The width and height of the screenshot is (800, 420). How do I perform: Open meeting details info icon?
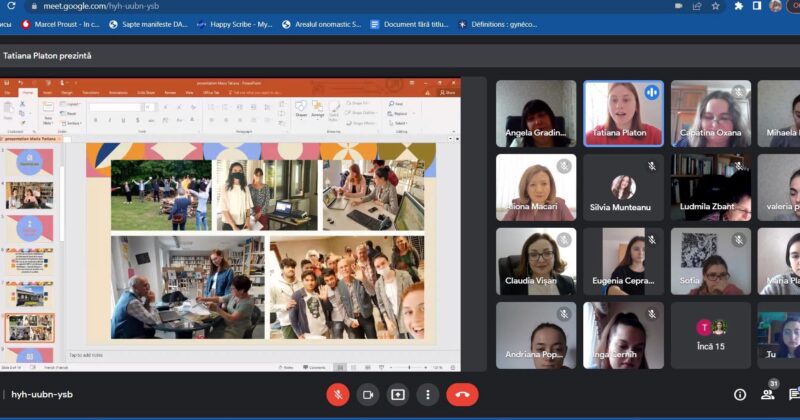point(740,394)
